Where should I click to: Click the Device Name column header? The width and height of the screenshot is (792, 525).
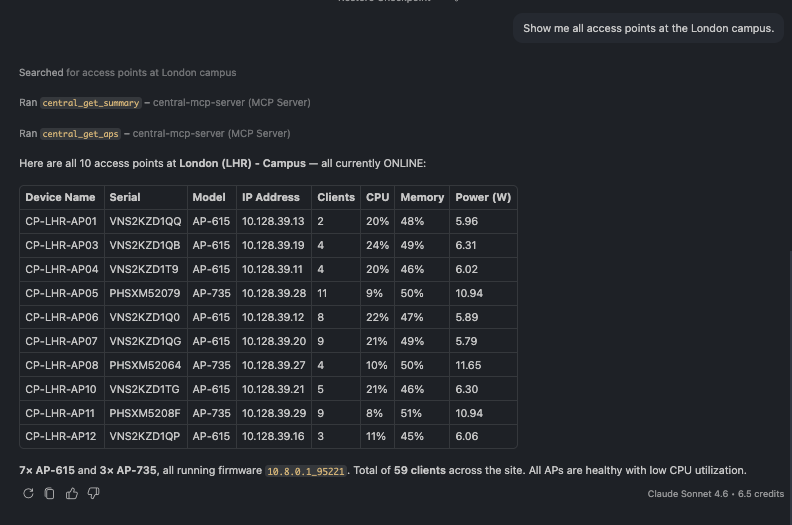(60, 198)
